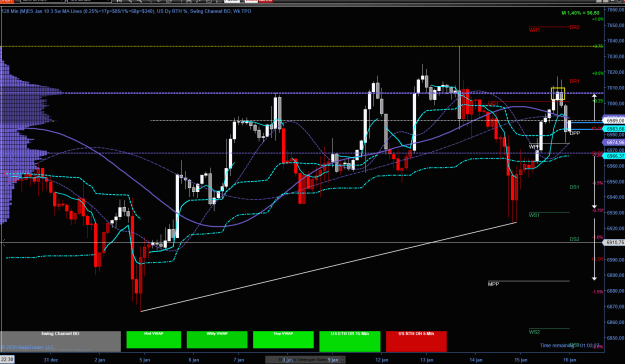Screen dimensions: 625x364
Task: Click the 14 jan date label
Action: [475, 360]
